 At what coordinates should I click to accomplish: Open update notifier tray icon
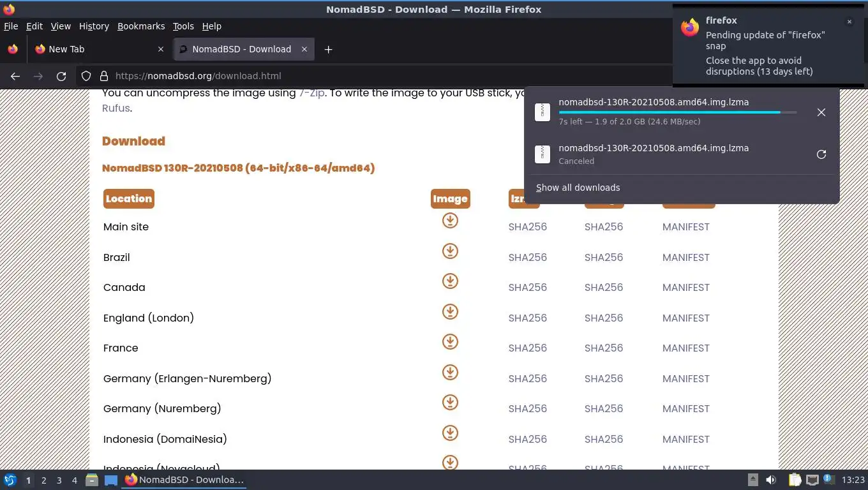point(828,479)
